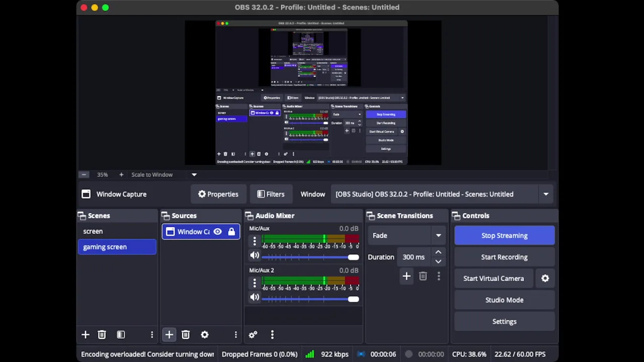
Task: Open Audio Mixer three-dot menu
Action: click(x=272, y=335)
